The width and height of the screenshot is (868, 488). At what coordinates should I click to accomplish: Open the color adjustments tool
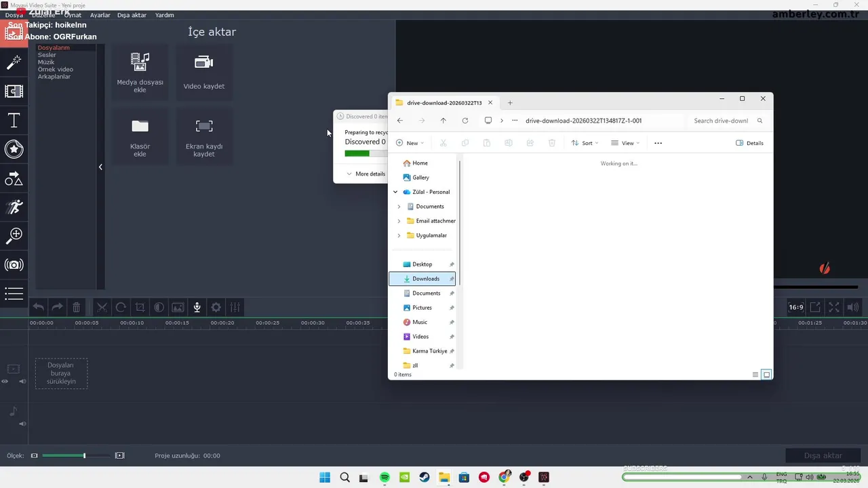click(x=159, y=308)
